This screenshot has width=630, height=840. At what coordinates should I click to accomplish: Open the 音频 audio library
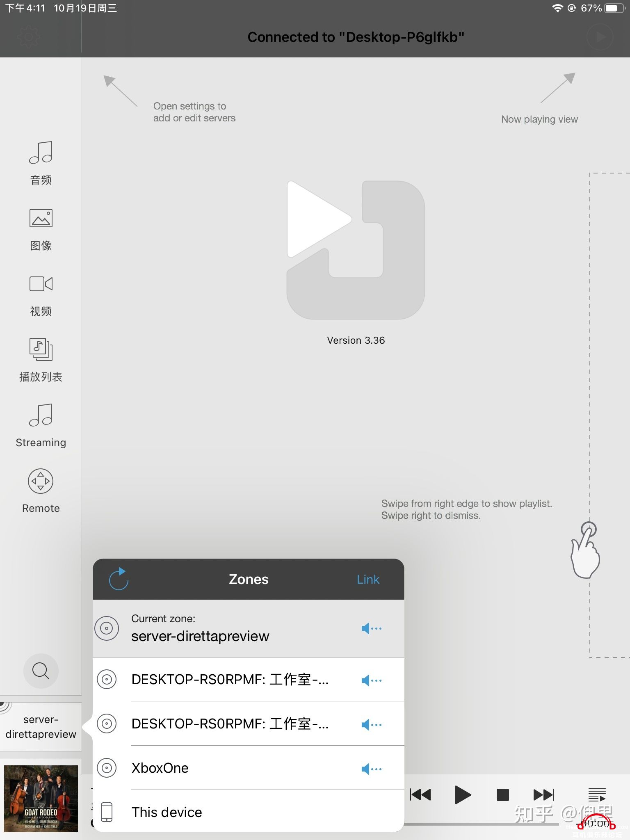(x=41, y=163)
